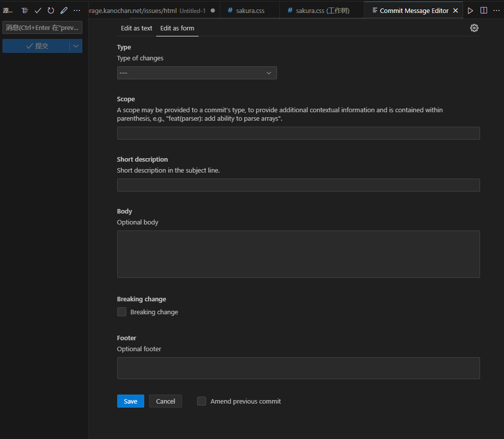Select the Edit as form tab

pos(177,28)
